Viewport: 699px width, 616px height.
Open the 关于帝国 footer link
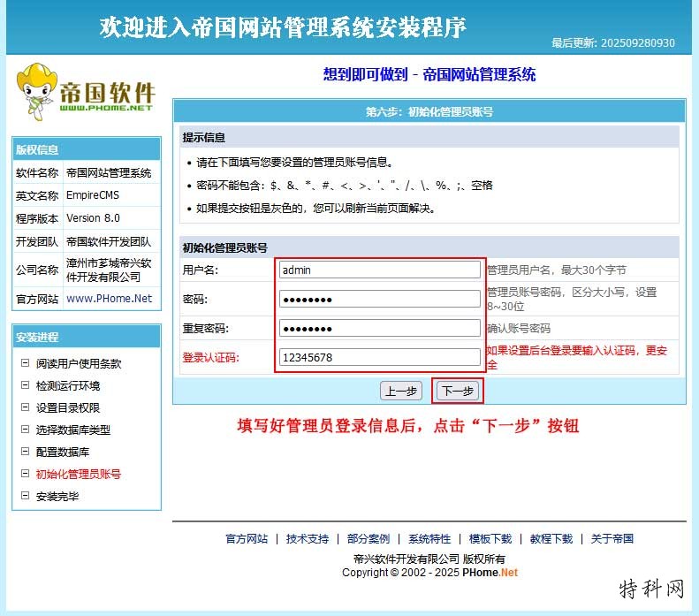[x=612, y=539]
